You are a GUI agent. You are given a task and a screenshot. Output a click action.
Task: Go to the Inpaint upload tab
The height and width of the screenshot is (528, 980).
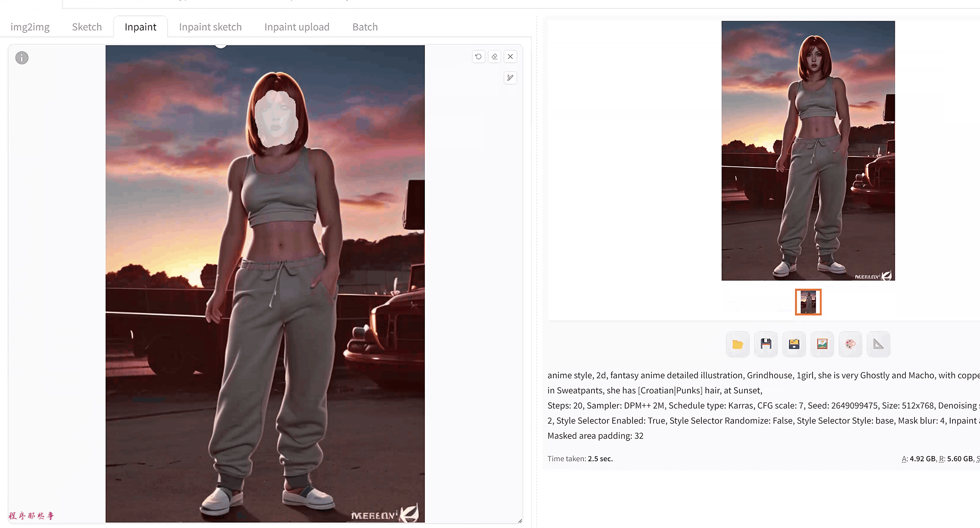coord(297,27)
